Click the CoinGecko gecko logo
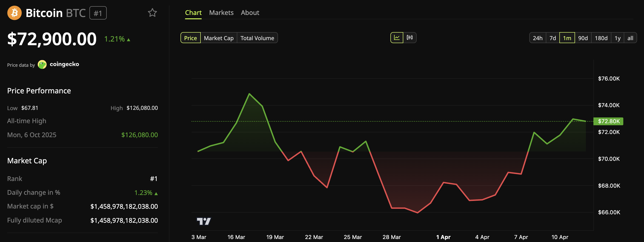This screenshot has width=644, height=242. point(42,64)
